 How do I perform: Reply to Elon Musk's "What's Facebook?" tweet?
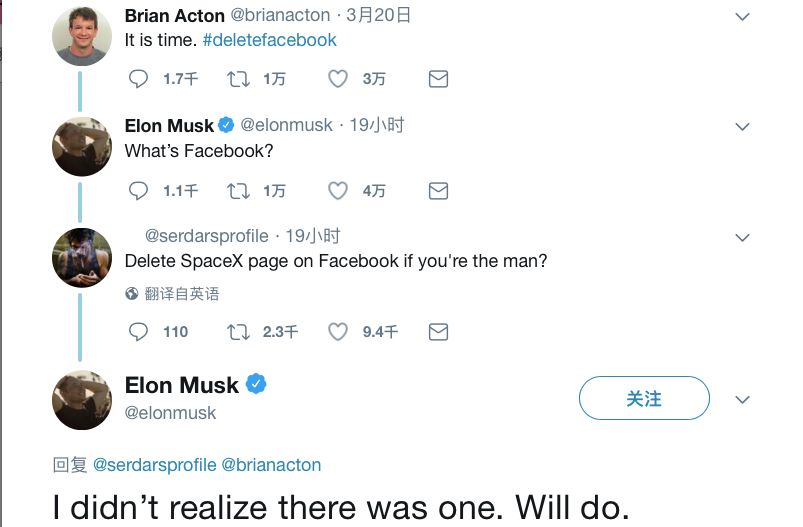point(139,190)
